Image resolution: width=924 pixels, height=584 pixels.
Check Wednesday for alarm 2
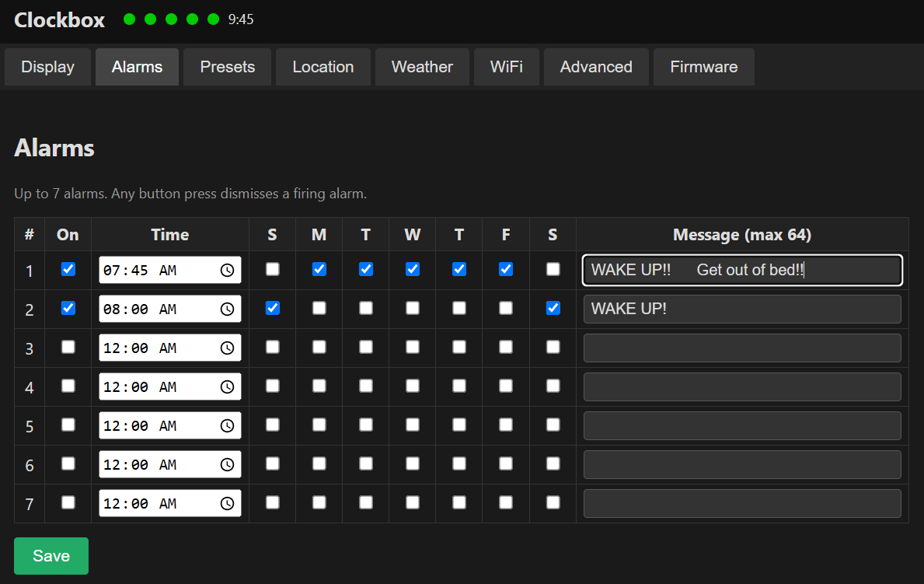(x=413, y=308)
